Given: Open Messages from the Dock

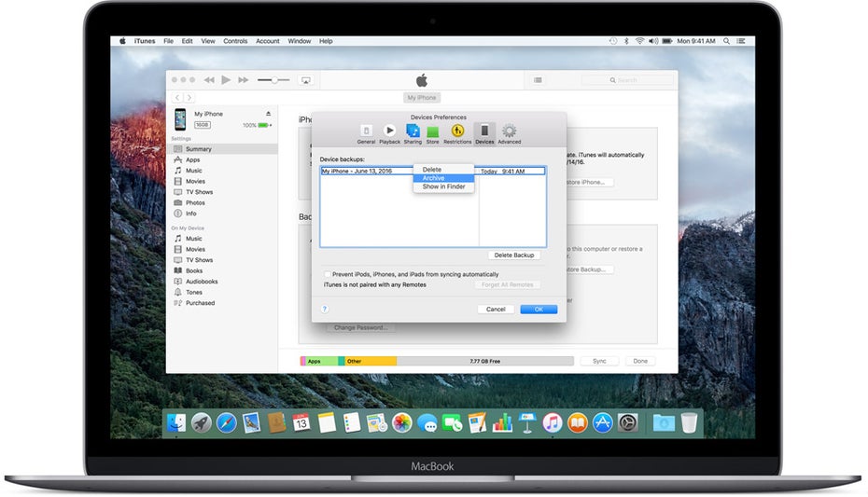Looking at the screenshot, I should click(x=427, y=423).
